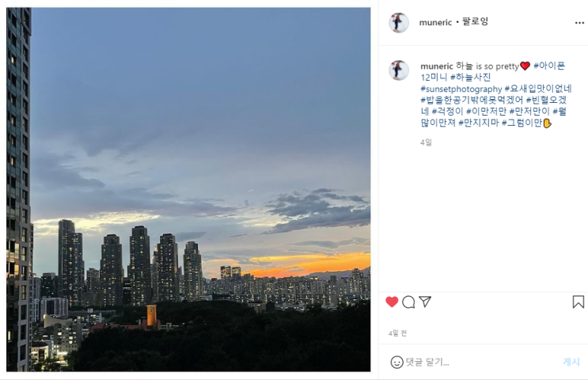Submit comment with 게시 button
The height and width of the screenshot is (380, 588).
pyautogui.click(x=571, y=362)
